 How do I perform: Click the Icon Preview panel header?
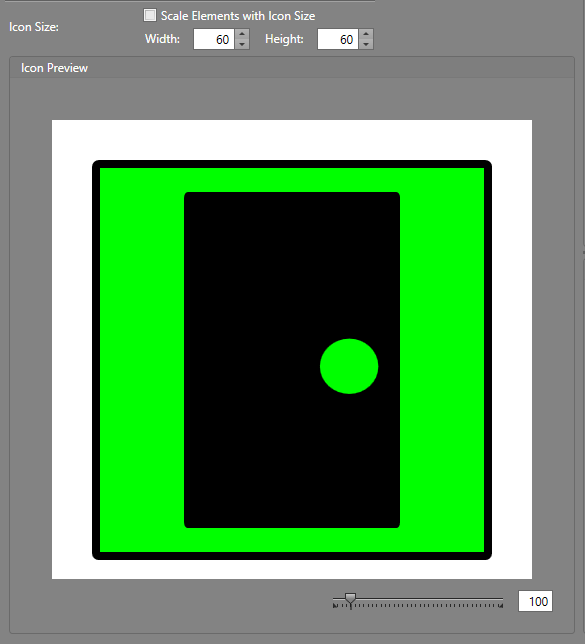292,68
